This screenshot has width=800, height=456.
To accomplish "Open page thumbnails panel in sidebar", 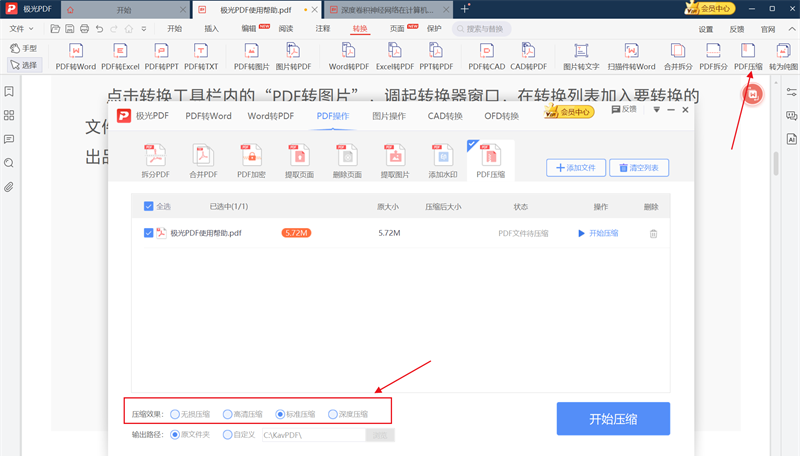I will (9, 115).
